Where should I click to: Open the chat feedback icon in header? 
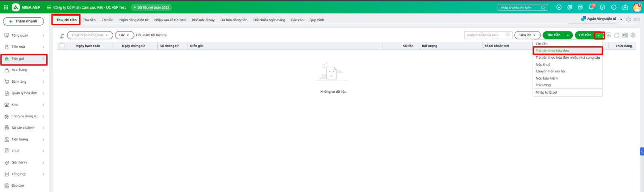pyautogui.click(x=580, y=7)
